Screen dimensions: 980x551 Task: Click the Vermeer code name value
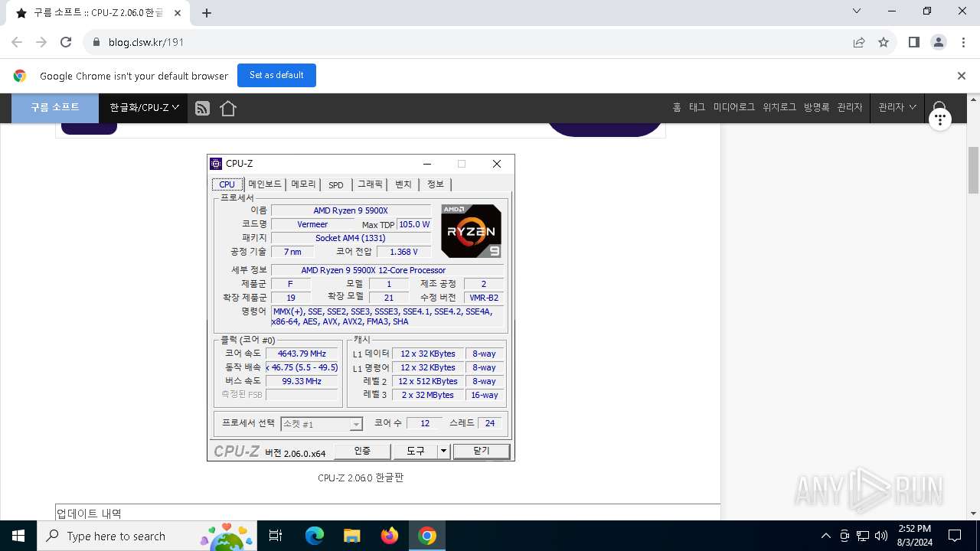[312, 224]
